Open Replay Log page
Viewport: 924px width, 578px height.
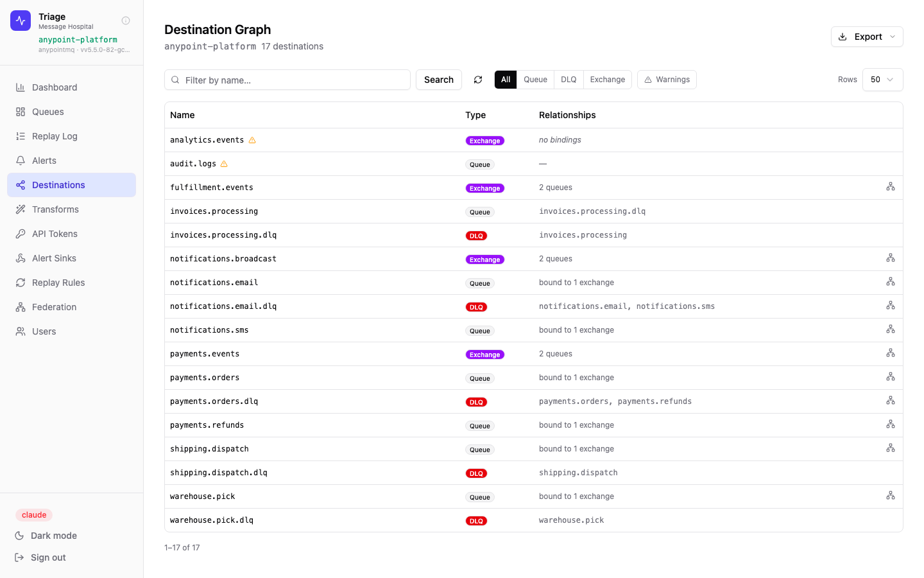tap(71, 136)
